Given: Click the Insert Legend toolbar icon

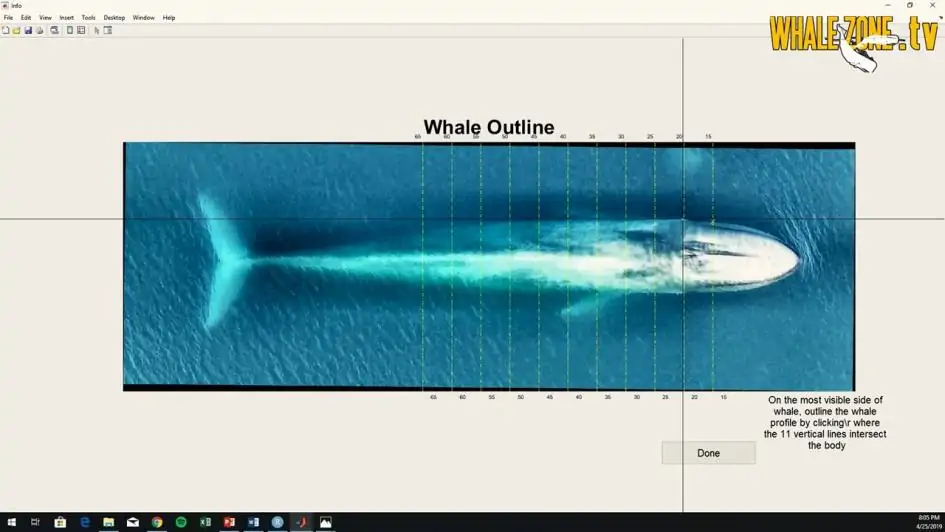Looking at the screenshot, I should pyautogui.click(x=81, y=30).
